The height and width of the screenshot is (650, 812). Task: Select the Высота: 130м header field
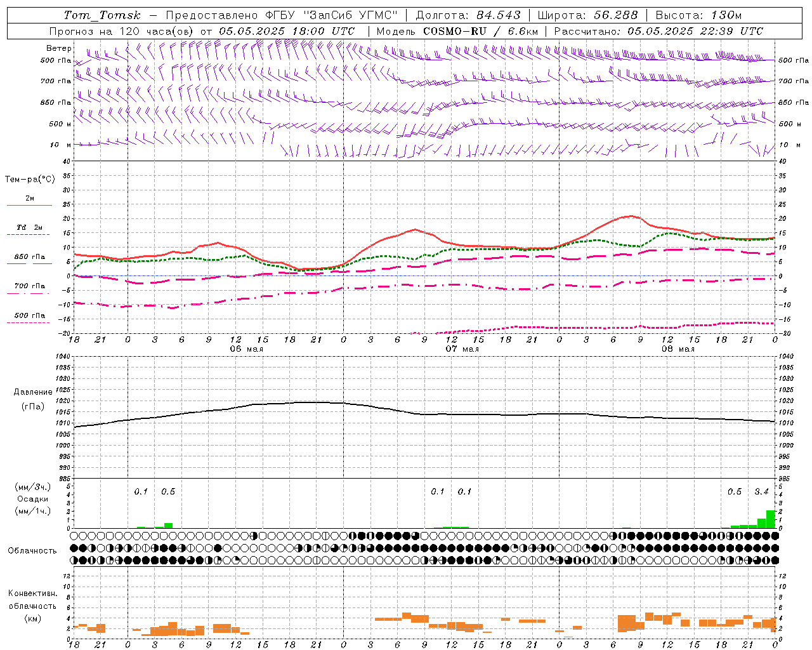[x=698, y=15]
